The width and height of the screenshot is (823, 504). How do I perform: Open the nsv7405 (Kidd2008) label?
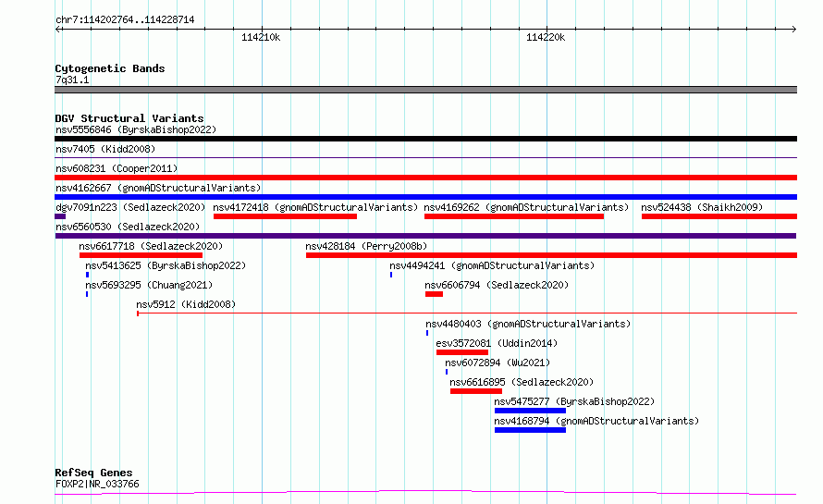[x=105, y=149]
